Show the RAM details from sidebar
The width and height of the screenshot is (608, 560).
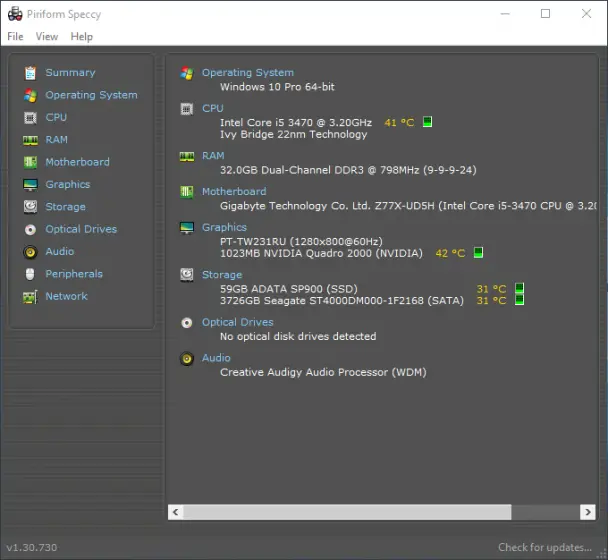57,140
